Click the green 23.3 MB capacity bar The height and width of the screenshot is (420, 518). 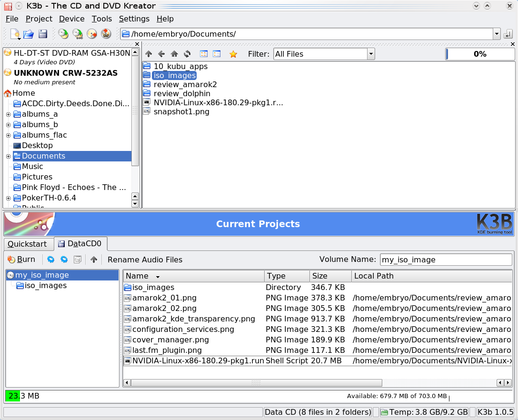pyautogui.click(x=12, y=396)
